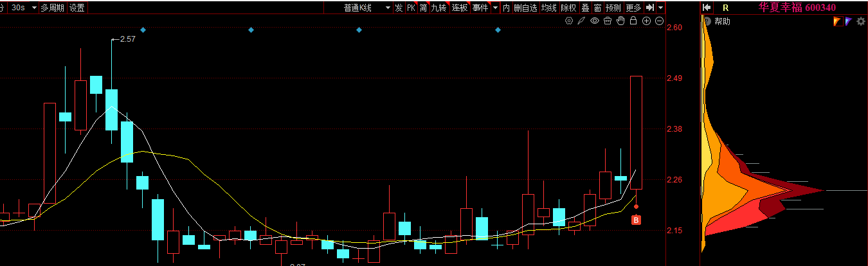Click the 2.26 price axis label
The width and height of the screenshot is (868, 266).
674,179
